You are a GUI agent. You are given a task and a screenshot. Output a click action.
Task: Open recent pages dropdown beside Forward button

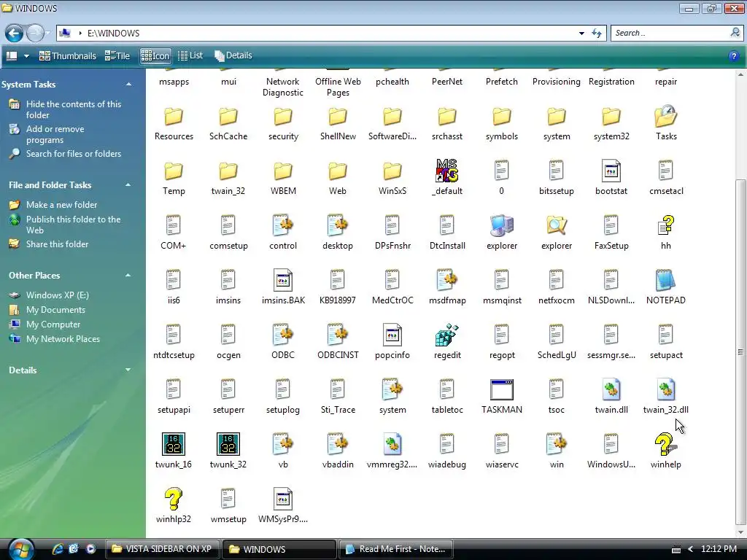tap(47, 34)
